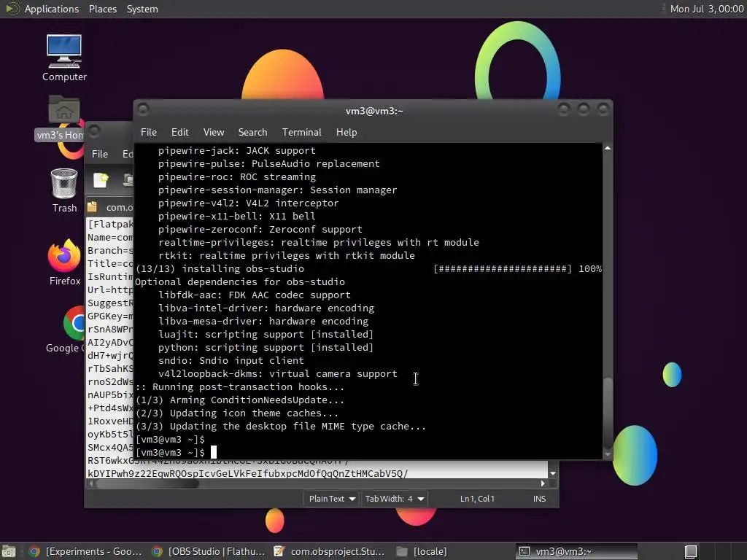Image resolution: width=747 pixels, height=560 pixels.
Task: Open the terminal Edit menu
Action: click(179, 133)
